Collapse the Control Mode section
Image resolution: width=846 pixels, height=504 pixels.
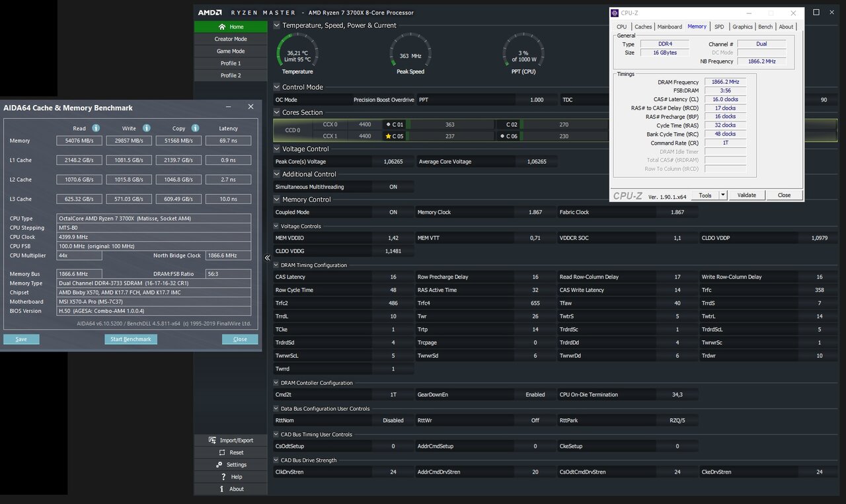pos(277,87)
